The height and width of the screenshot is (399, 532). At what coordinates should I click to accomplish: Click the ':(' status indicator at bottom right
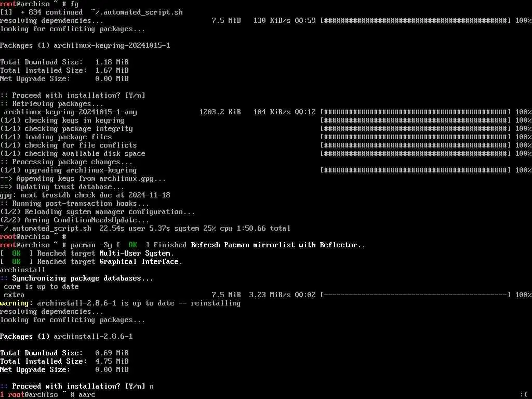[x=524, y=395]
